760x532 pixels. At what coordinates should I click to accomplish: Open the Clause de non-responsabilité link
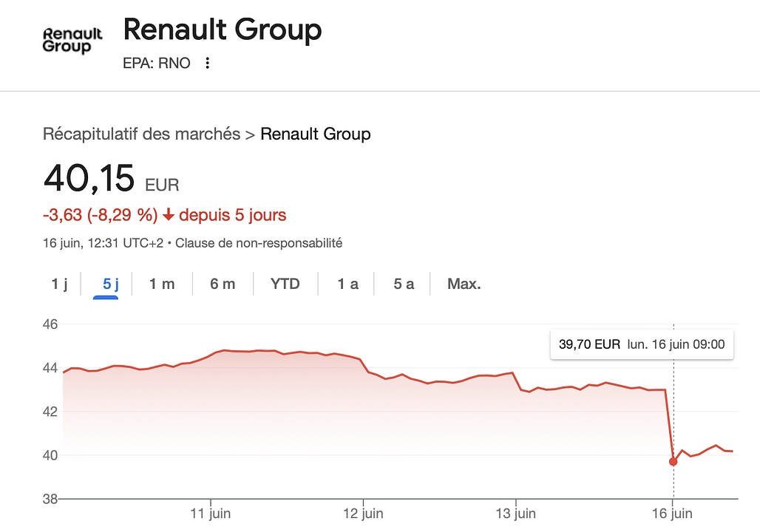[259, 243]
